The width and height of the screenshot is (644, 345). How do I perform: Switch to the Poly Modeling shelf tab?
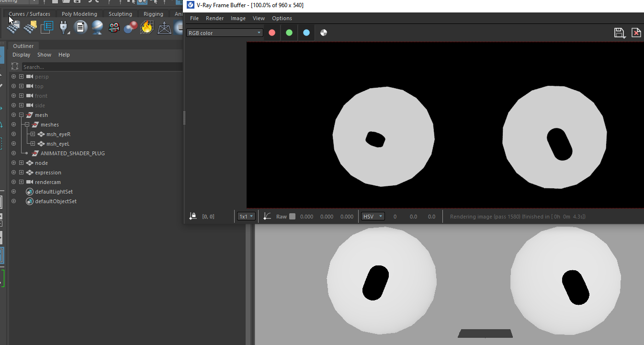[79, 14]
